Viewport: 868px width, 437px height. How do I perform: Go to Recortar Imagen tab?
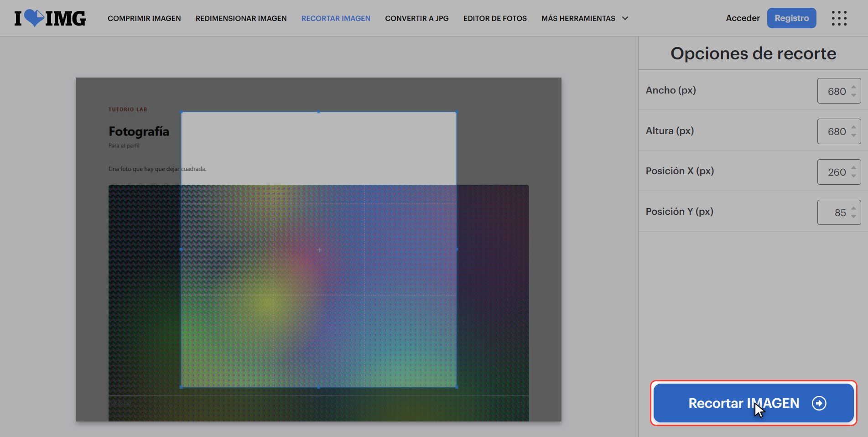tap(336, 18)
